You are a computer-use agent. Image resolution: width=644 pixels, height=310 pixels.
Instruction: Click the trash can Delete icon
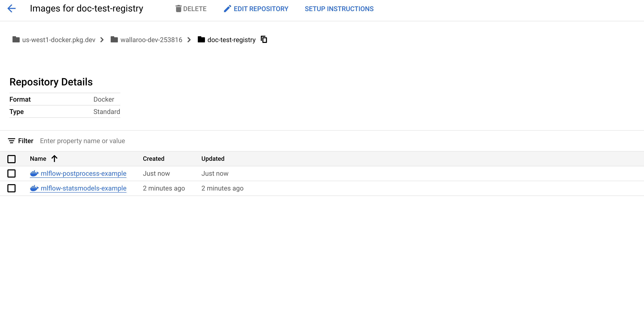[x=178, y=9]
